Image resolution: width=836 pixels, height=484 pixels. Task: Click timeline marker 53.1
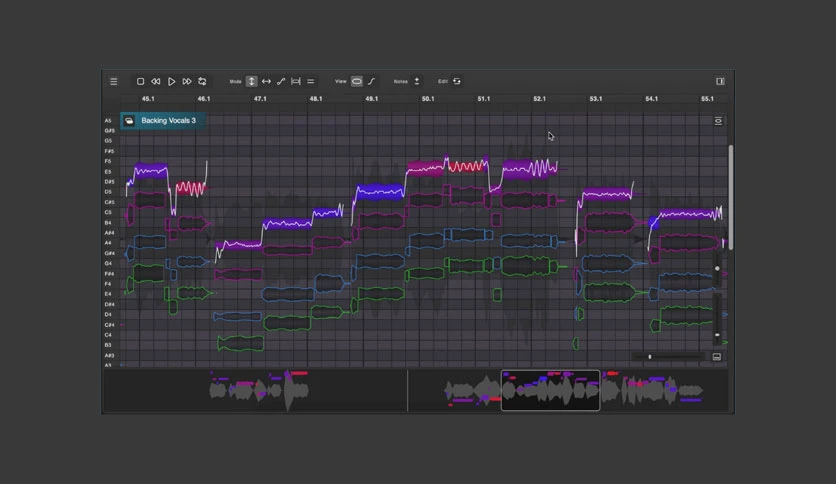pyautogui.click(x=596, y=99)
